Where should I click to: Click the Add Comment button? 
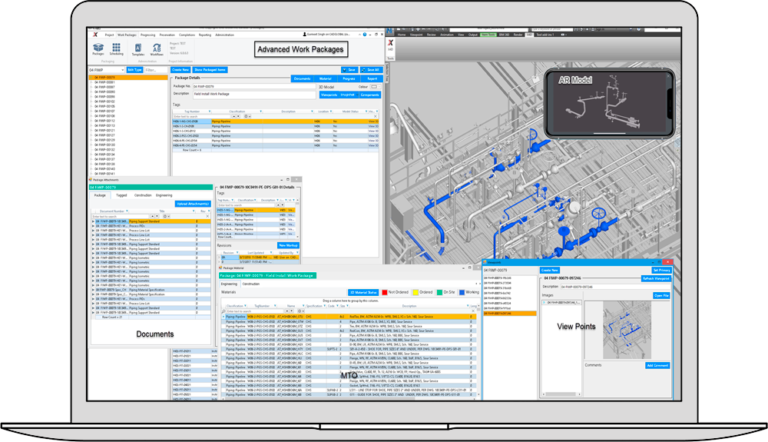(x=657, y=366)
